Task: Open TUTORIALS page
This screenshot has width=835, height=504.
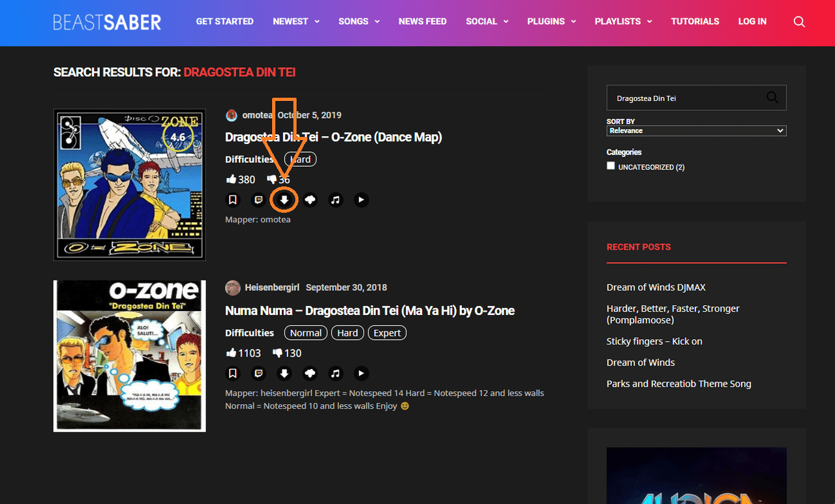Action: click(695, 22)
